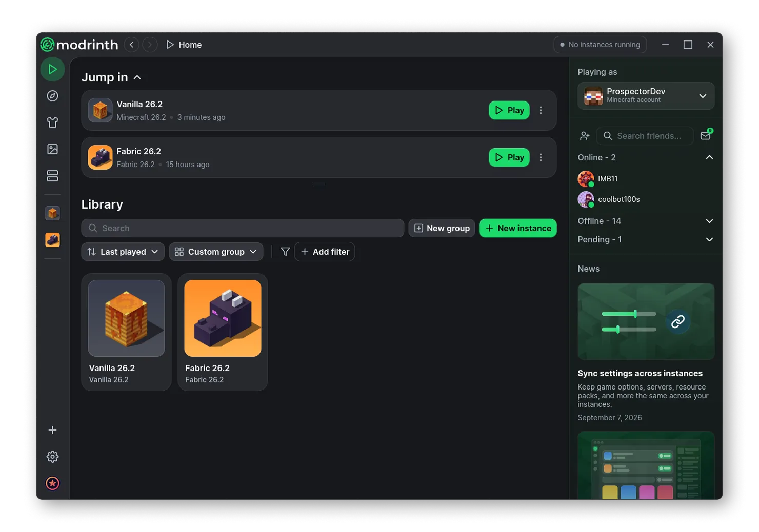
Task: Open the settings gear in sidebar
Action: pyautogui.click(x=52, y=457)
